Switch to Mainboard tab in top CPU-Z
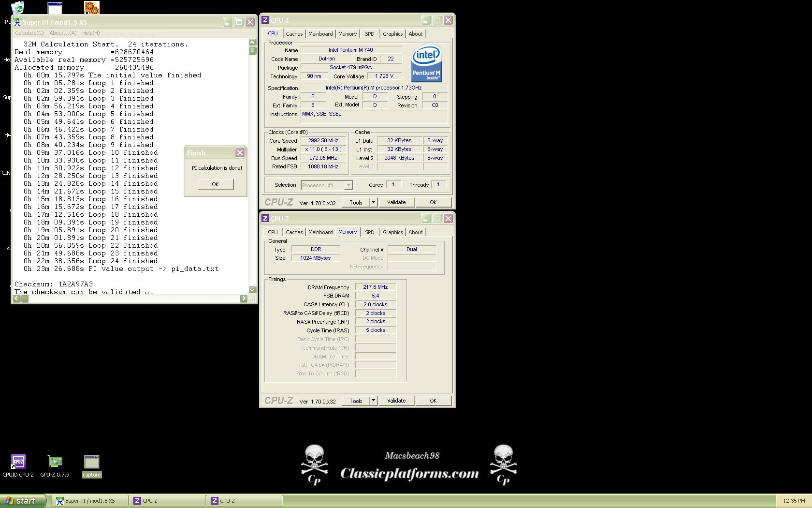 point(320,34)
